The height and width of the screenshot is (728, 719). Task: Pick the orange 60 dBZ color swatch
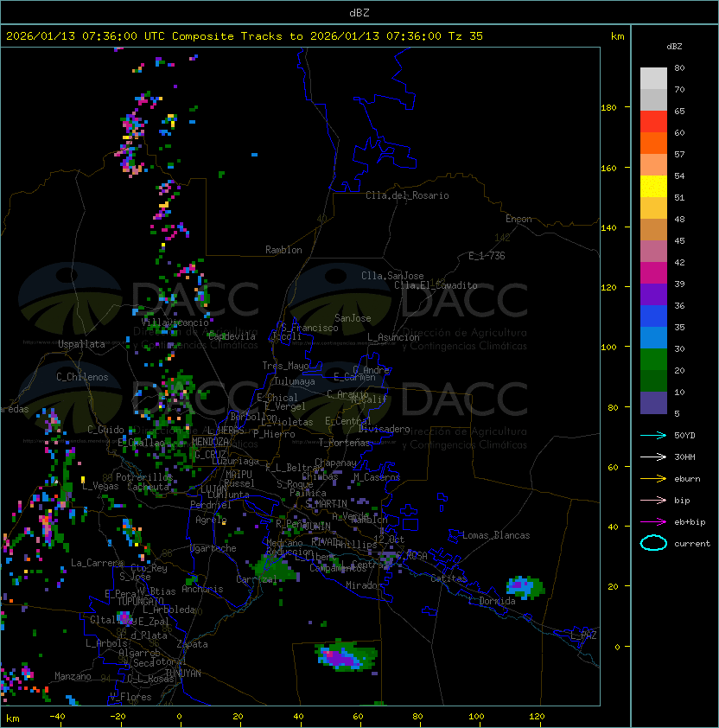[653, 143]
